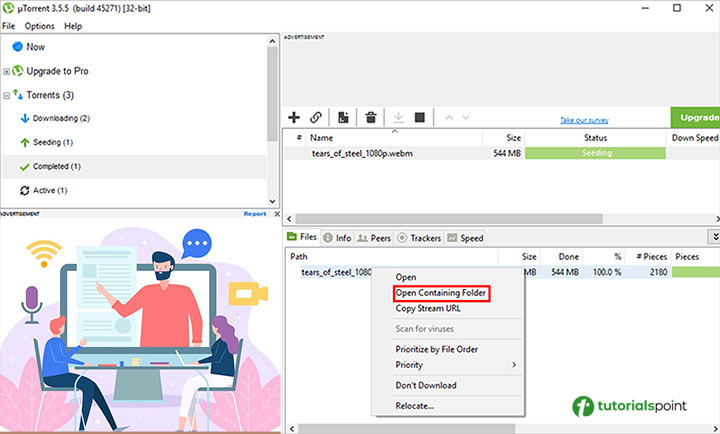Screen dimensions: 720x434
Task: Expand the Upgrade to Pro tree node
Action: click(6, 71)
